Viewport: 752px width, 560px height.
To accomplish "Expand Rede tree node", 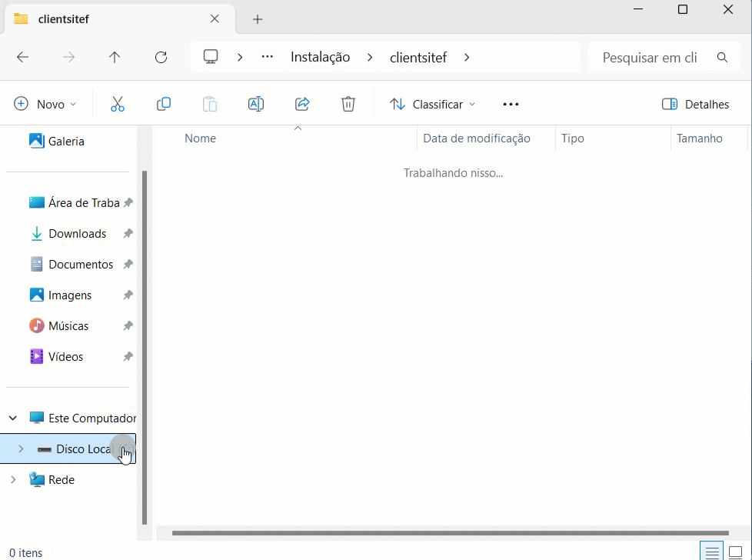I will coord(13,479).
